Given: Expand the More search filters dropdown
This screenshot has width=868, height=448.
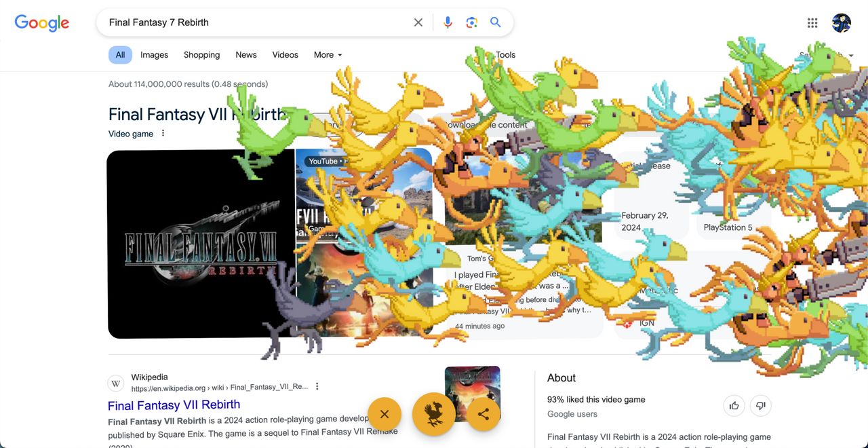Looking at the screenshot, I should [328, 55].
